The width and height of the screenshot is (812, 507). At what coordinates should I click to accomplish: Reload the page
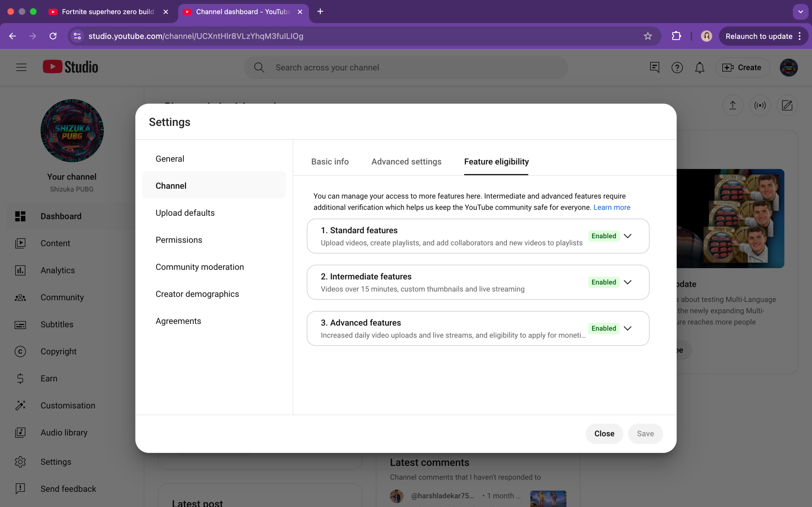53,36
